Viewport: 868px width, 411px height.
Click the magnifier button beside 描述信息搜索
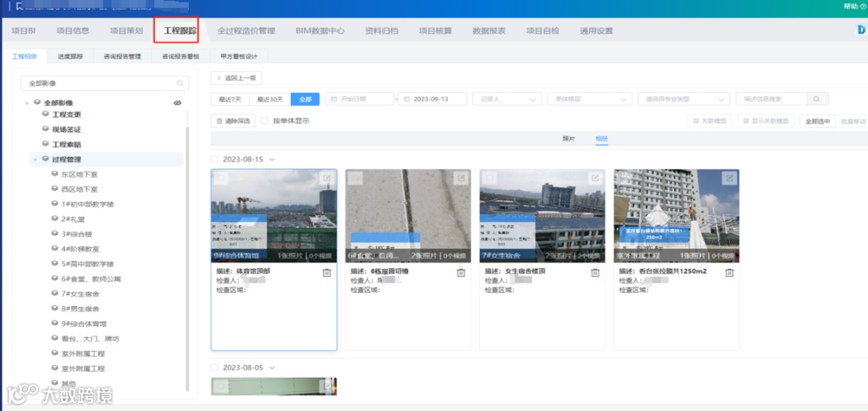click(x=817, y=99)
